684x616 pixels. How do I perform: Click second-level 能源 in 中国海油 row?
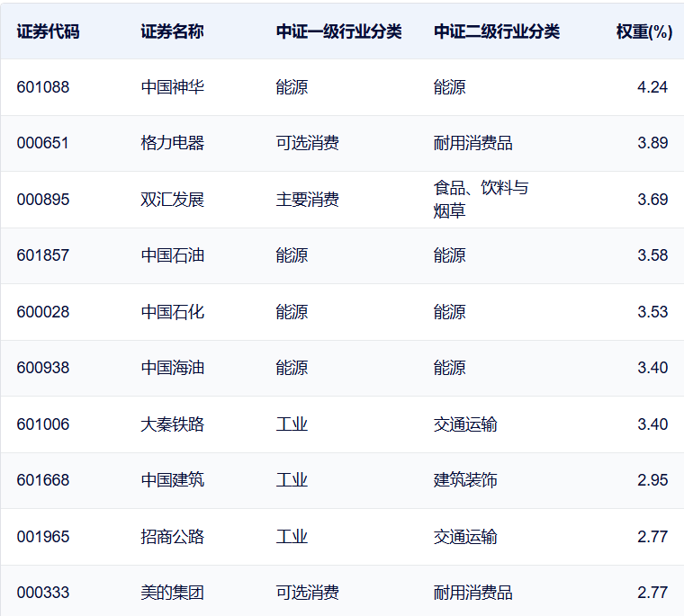(x=449, y=368)
